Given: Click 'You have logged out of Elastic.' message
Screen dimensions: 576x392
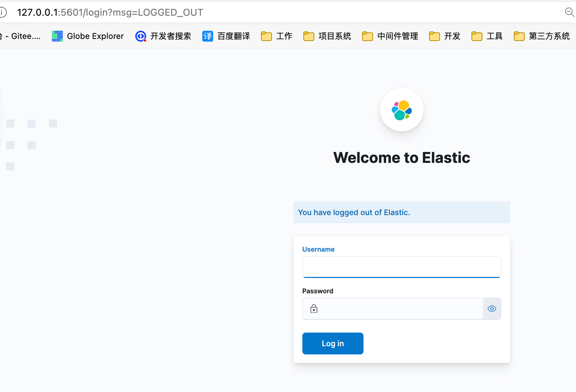Looking at the screenshot, I should (x=354, y=212).
